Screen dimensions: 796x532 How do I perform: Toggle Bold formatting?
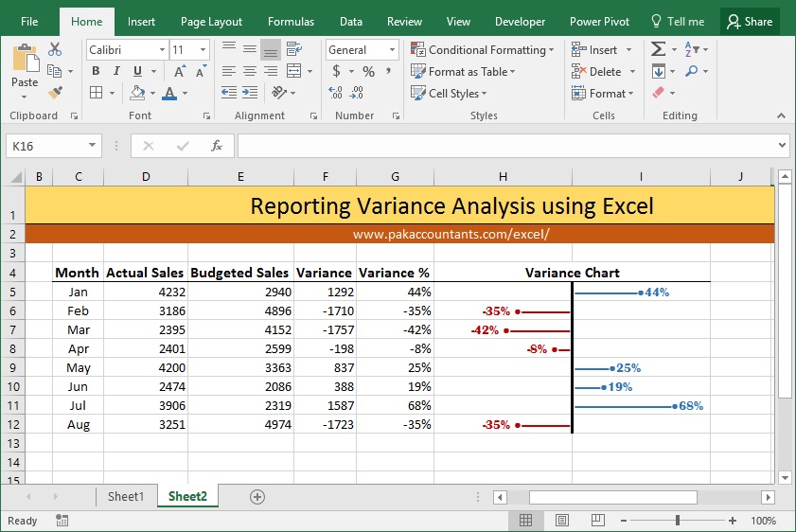(x=96, y=71)
